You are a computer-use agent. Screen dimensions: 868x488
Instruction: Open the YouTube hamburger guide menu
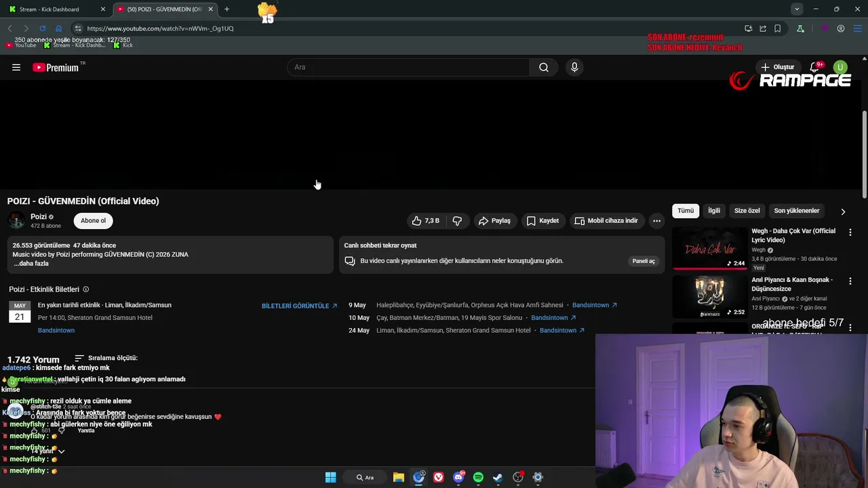click(16, 67)
